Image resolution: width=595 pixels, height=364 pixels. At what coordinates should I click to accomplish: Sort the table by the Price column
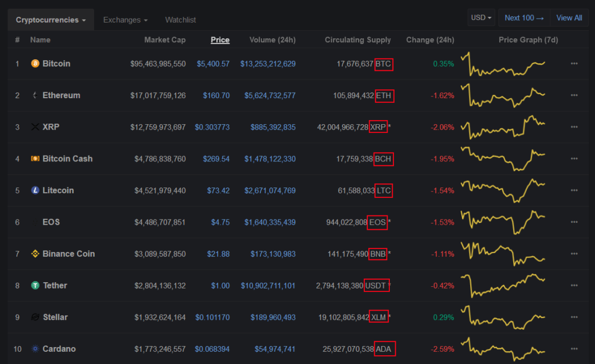click(x=220, y=39)
